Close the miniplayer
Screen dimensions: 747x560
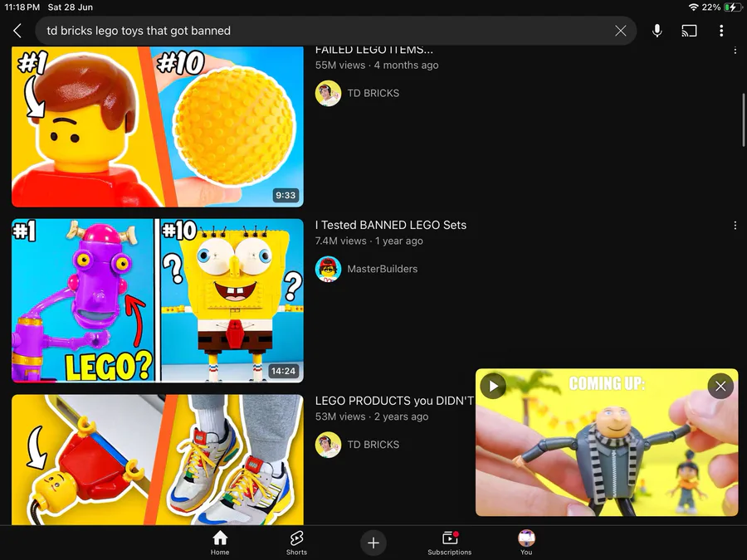click(x=720, y=386)
